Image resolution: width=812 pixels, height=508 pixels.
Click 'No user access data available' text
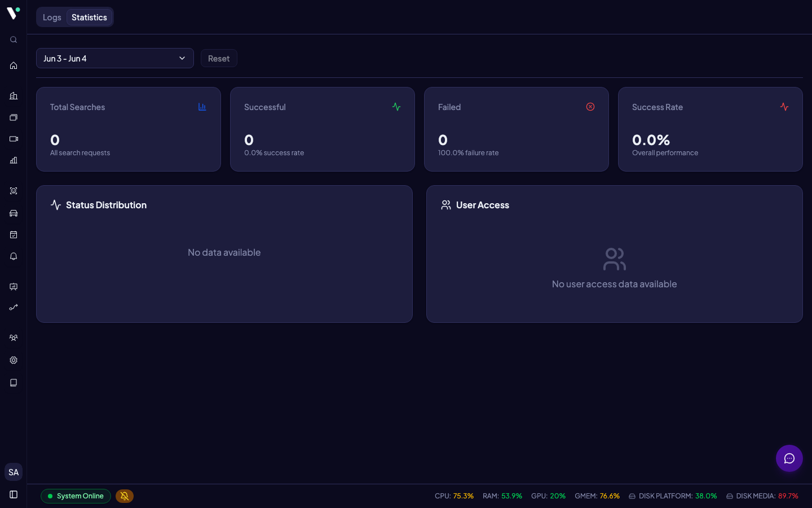coord(615,284)
